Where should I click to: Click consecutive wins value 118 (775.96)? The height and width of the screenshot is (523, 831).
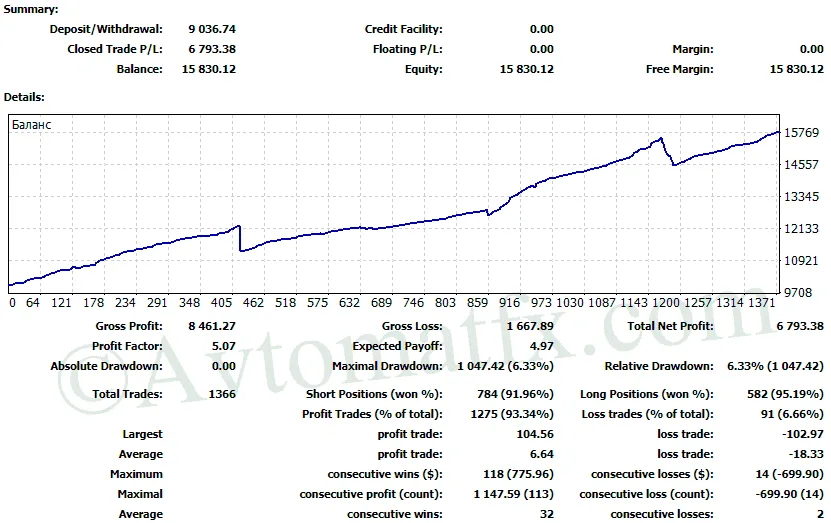click(x=518, y=475)
